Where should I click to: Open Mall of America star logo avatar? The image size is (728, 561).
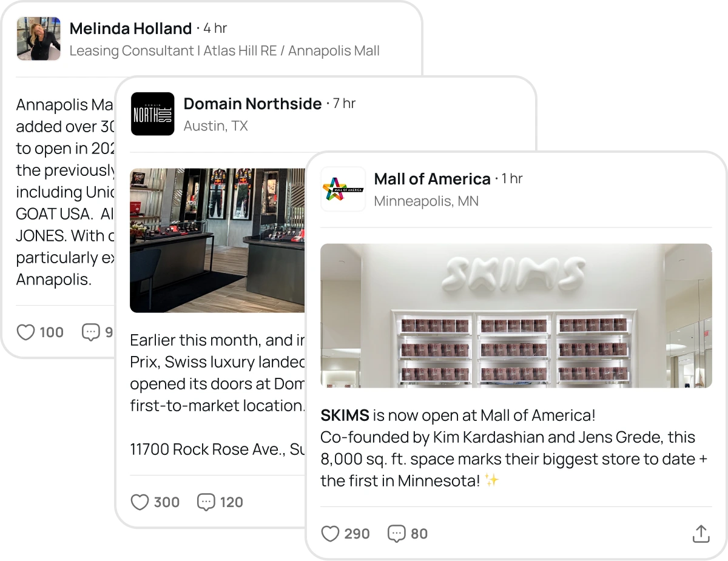tap(343, 189)
